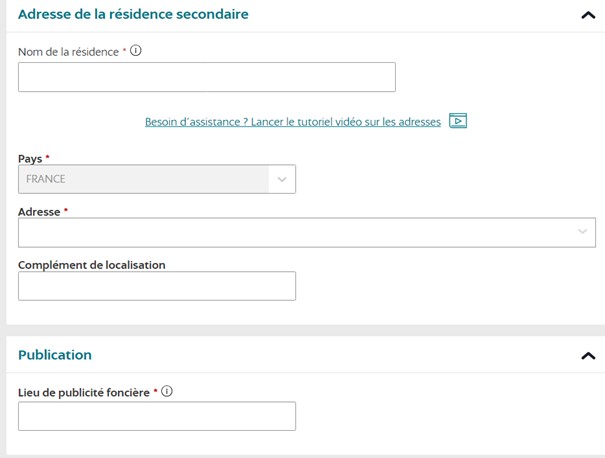Focus the Lieu de publicité foncière field
This screenshot has width=605, height=458.
pos(157,416)
